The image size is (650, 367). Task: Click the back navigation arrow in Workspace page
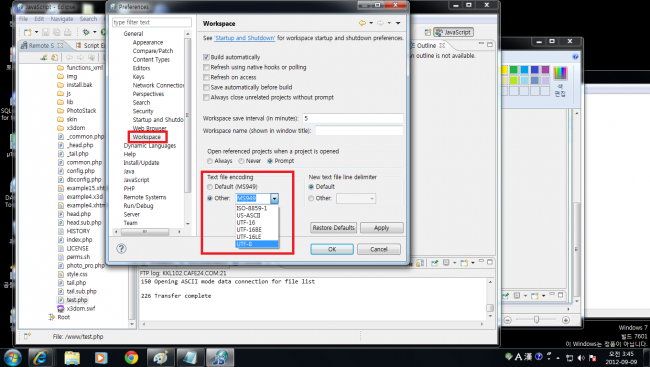362,23
